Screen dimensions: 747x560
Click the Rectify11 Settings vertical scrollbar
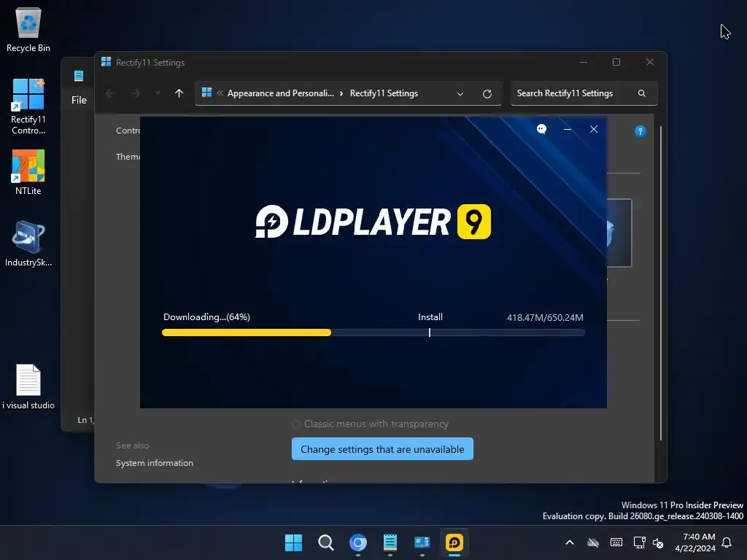point(660,284)
